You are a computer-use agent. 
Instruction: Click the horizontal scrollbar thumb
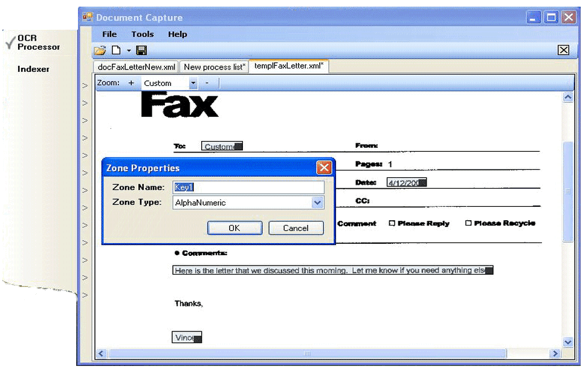pos(308,353)
